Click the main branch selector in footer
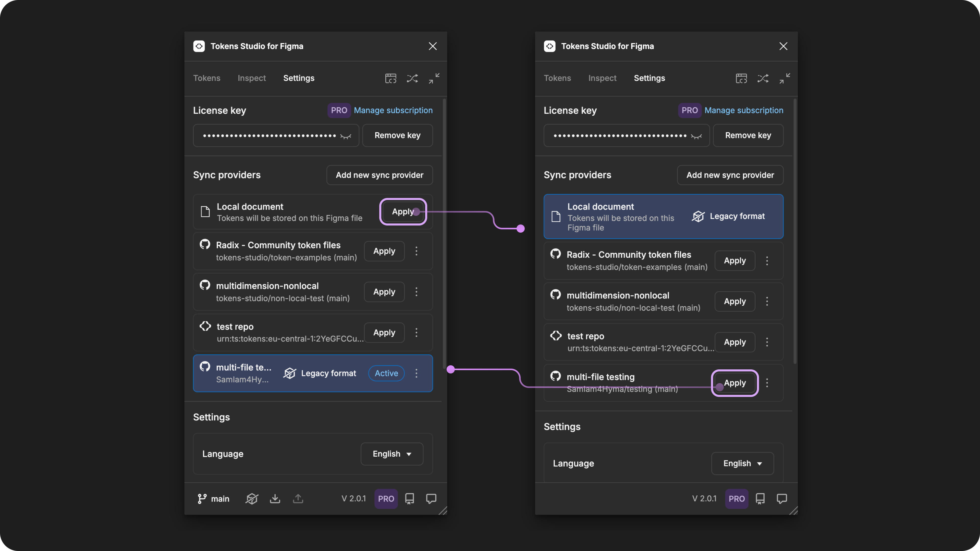Image resolution: width=980 pixels, height=551 pixels. tap(213, 498)
